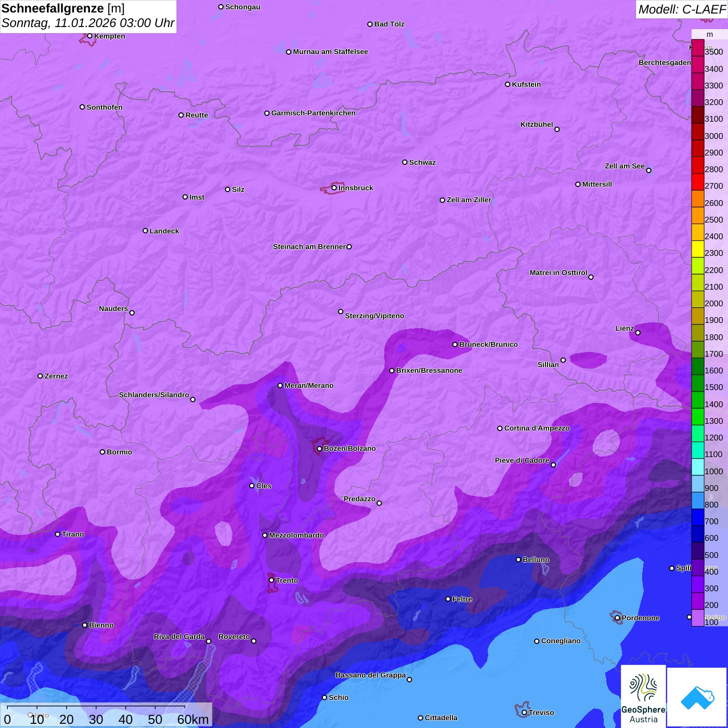This screenshot has width=728, height=728.
Task: Click the Schwaz city marker circle
Action: (x=405, y=162)
